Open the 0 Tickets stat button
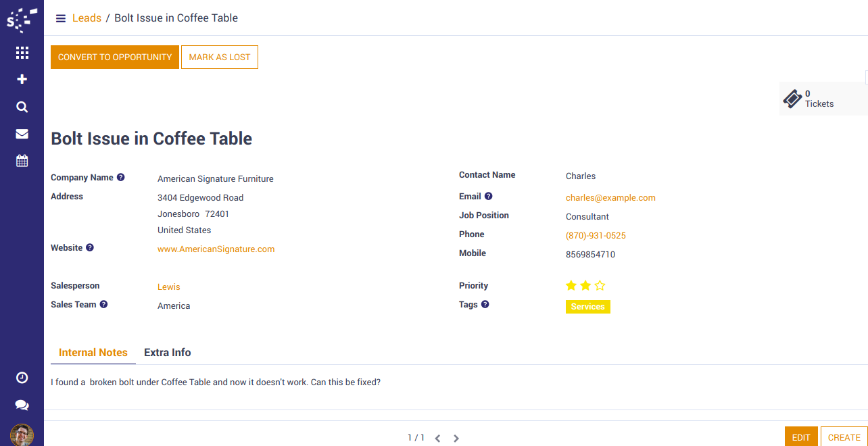The width and height of the screenshot is (868, 446). point(819,99)
